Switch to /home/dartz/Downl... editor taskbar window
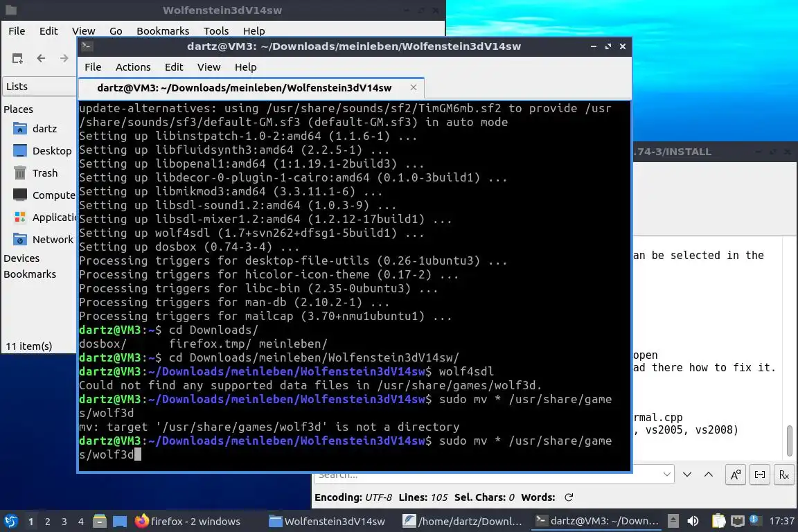 coord(463,521)
